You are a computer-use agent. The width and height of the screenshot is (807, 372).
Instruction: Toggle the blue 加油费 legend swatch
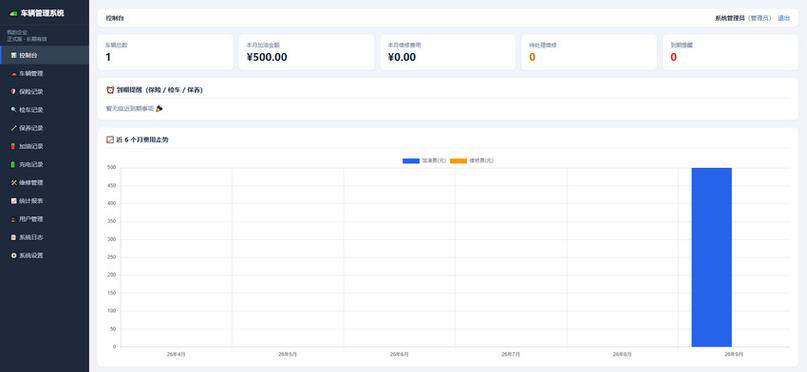coord(411,161)
